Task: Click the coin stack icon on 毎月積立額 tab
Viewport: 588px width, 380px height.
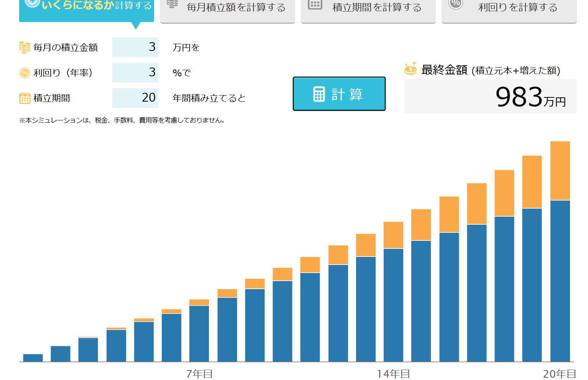Action: 172,4
